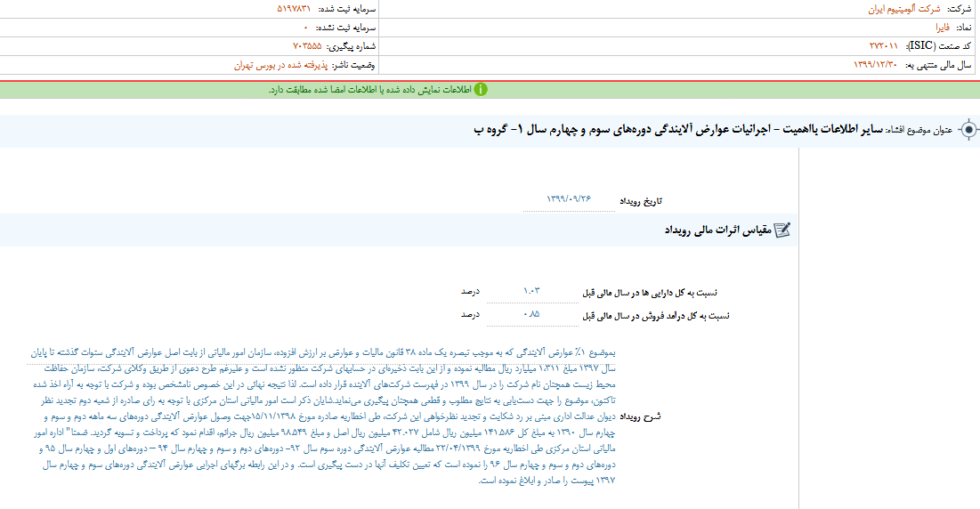Viewport: 980px width, 509px height.
Task: Click the سرمایه ثبت نشده label
Action: (x=345, y=28)
